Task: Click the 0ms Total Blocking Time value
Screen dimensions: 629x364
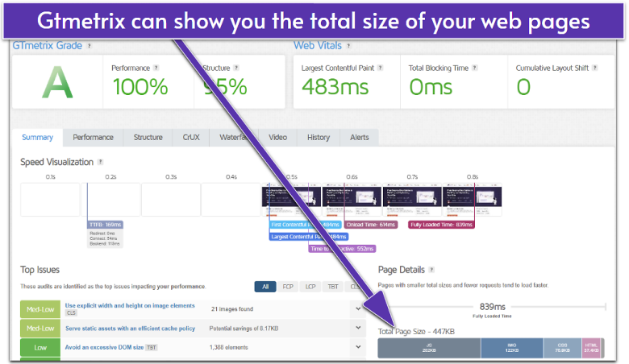Action: tap(431, 87)
